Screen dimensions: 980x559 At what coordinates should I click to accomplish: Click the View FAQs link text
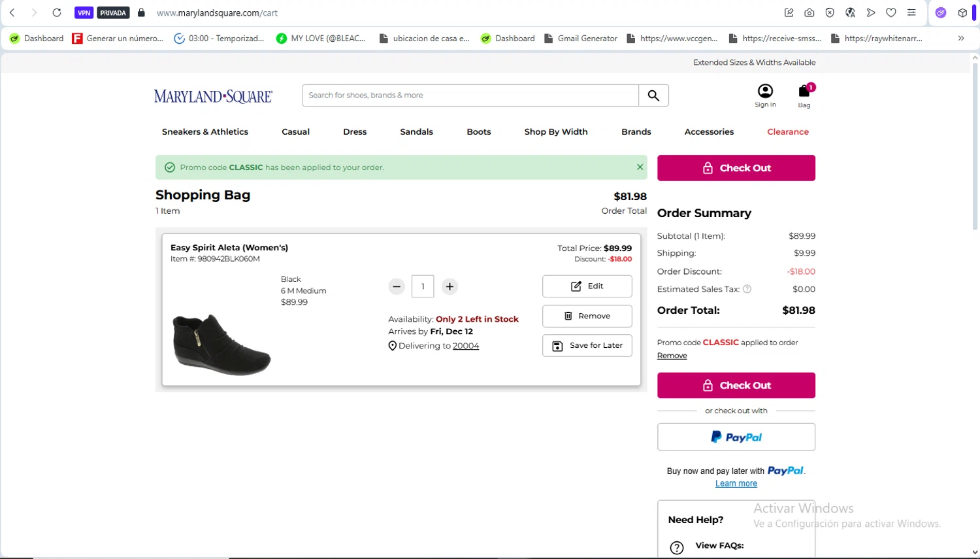(x=719, y=545)
